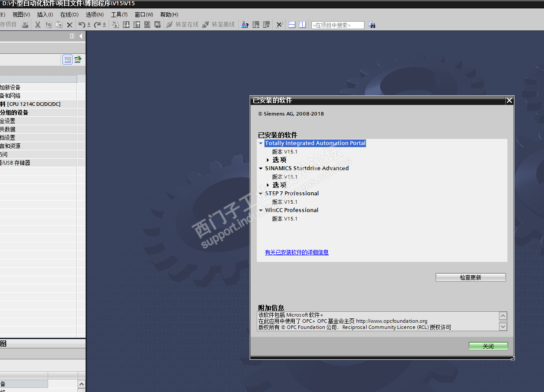
Task: Collapse Totally Integrated Automation Portal entry
Action: (261, 143)
